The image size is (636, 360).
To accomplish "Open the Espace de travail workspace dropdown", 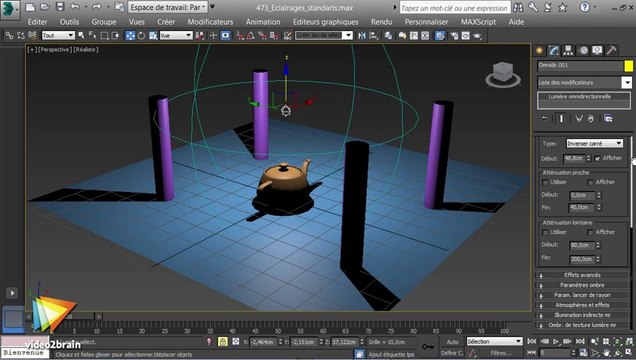I will point(168,7).
